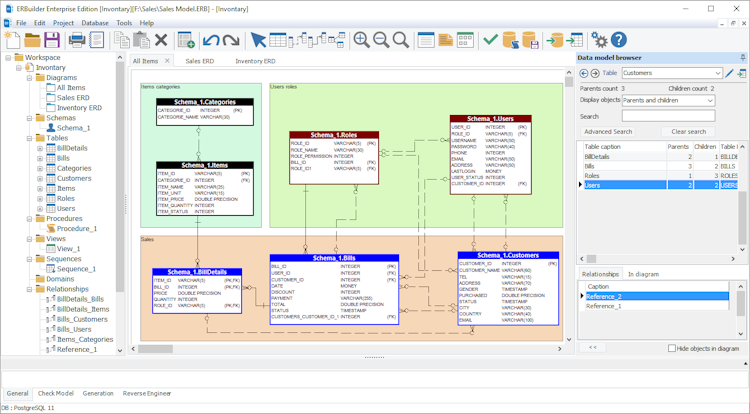Viewport: 750px width, 414px height.
Task: Click the << collapse button in browser panel
Action: tap(592, 348)
